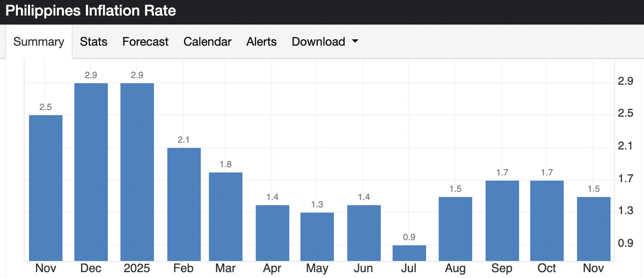Click the March 1.8 bar
The height and width of the screenshot is (278, 644).
click(225, 216)
